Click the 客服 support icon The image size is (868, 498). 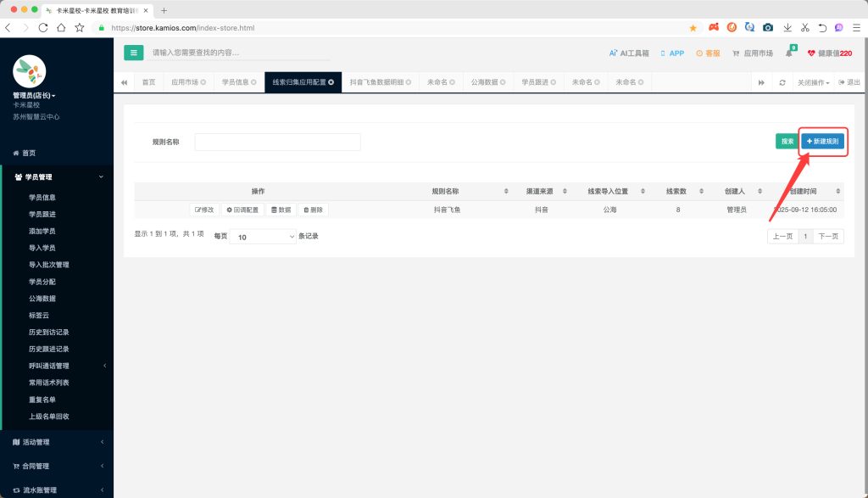708,53
